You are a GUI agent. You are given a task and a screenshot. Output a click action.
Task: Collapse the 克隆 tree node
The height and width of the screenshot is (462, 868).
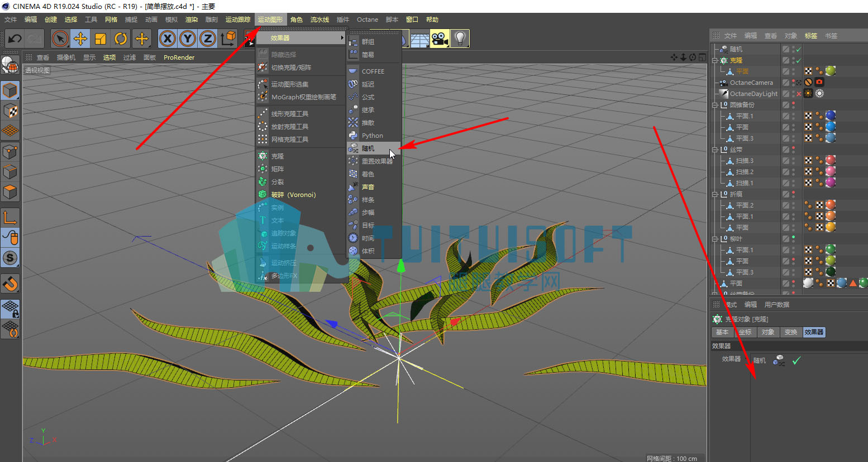pyautogui.click(x=715, y=60)
